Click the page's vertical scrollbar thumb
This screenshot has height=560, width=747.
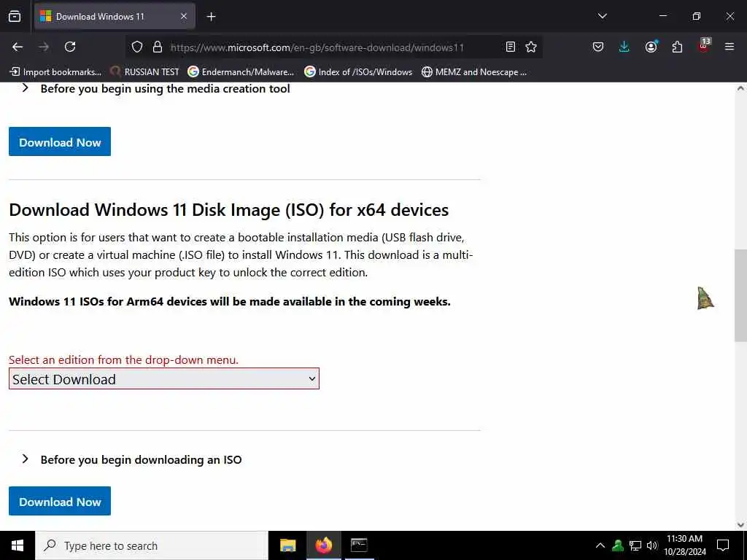(740, 295)
